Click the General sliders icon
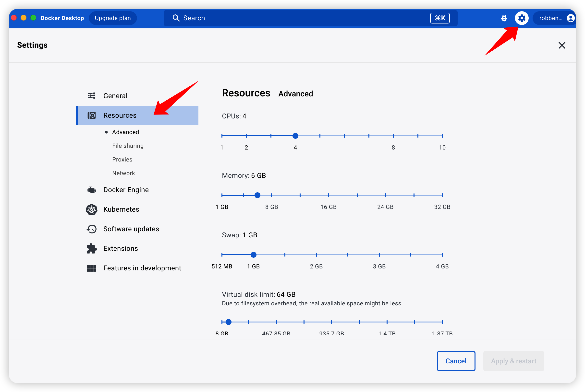The image size is (585, 392). 92,96
